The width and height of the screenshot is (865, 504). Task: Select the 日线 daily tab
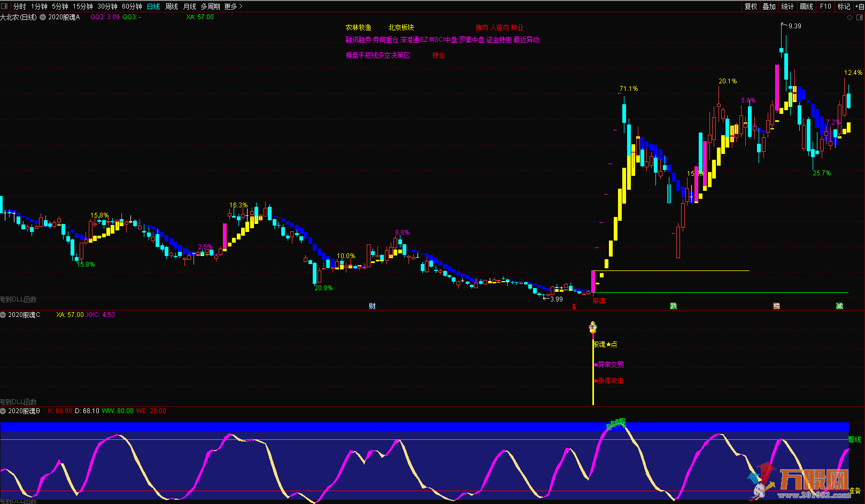click(x=153, y=6)
